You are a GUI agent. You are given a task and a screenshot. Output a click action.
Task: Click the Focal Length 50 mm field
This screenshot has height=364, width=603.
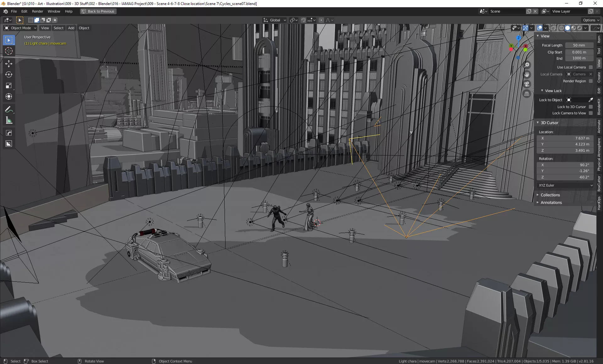(579, 45)
